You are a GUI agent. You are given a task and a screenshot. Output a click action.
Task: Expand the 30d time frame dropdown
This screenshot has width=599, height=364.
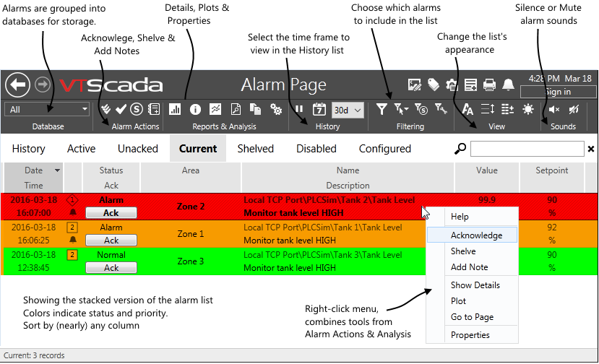coord(347,110)
